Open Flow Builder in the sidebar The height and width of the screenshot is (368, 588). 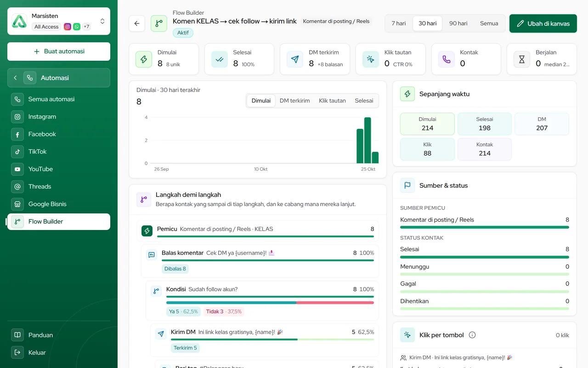point(59,222)
